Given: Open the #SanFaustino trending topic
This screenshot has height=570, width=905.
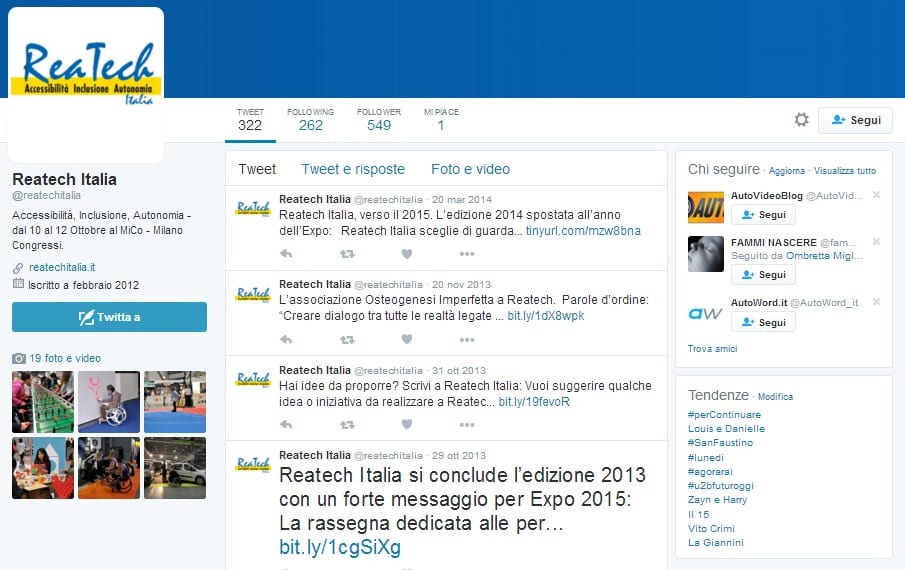Looking at the screenshot, I should [x=720, y=443].
